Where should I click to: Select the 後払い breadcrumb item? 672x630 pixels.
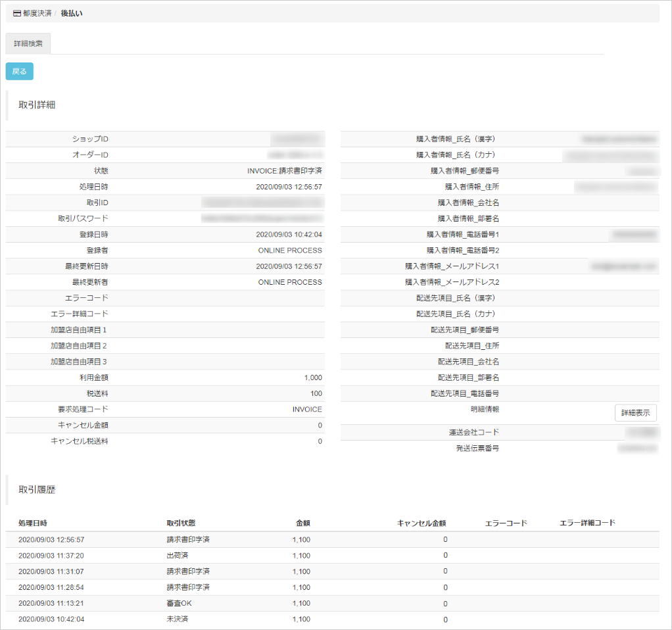point(72,13)
